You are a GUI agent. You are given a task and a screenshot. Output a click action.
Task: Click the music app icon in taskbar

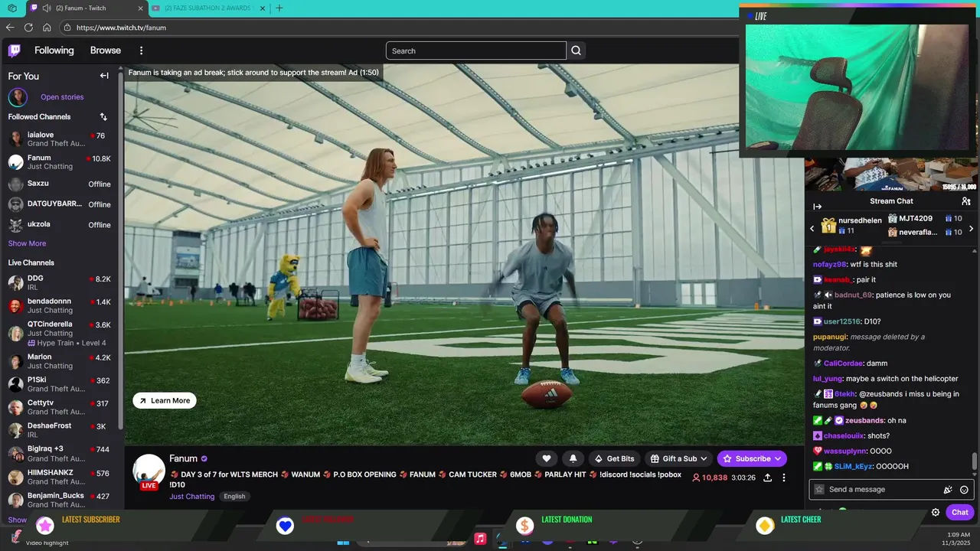(480, 539)
